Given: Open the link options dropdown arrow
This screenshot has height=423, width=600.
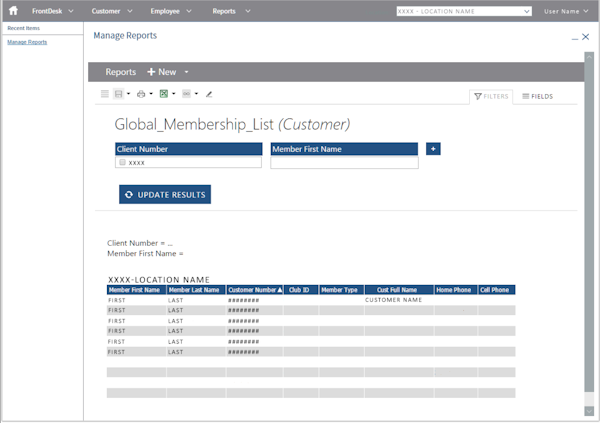Looking at the screenshot, I should [196, 94].
